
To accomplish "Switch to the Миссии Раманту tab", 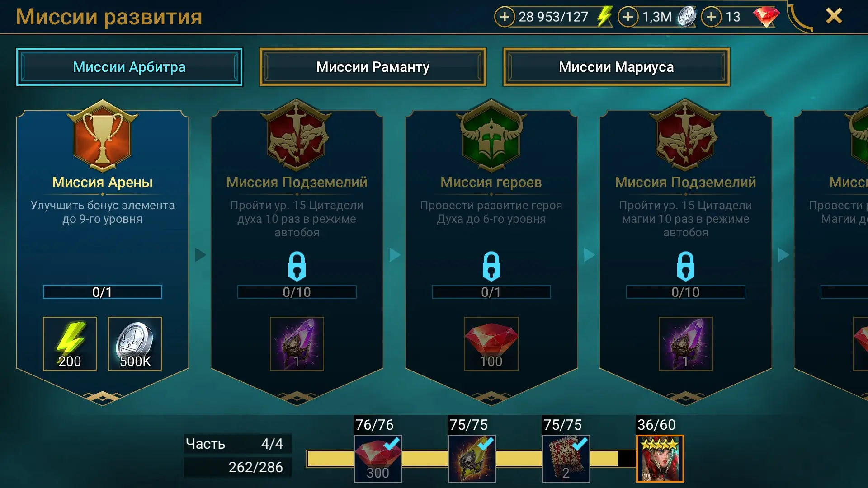I will [373, 67].
